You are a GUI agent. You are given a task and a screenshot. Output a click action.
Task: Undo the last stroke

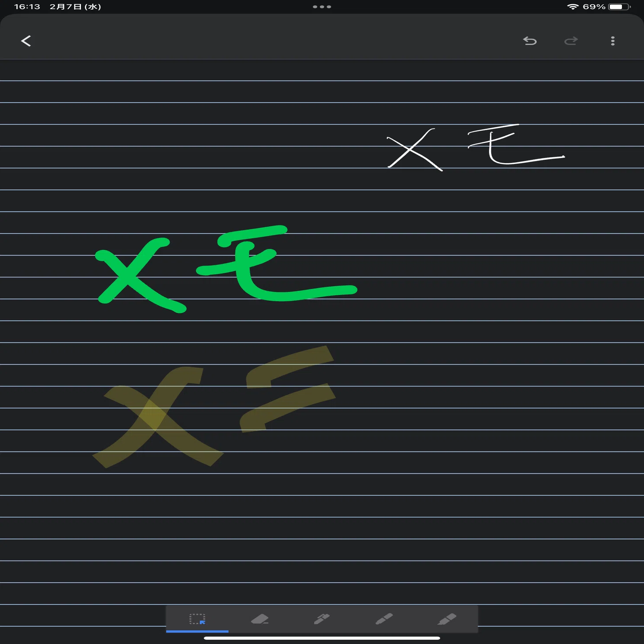coord(530,41)
